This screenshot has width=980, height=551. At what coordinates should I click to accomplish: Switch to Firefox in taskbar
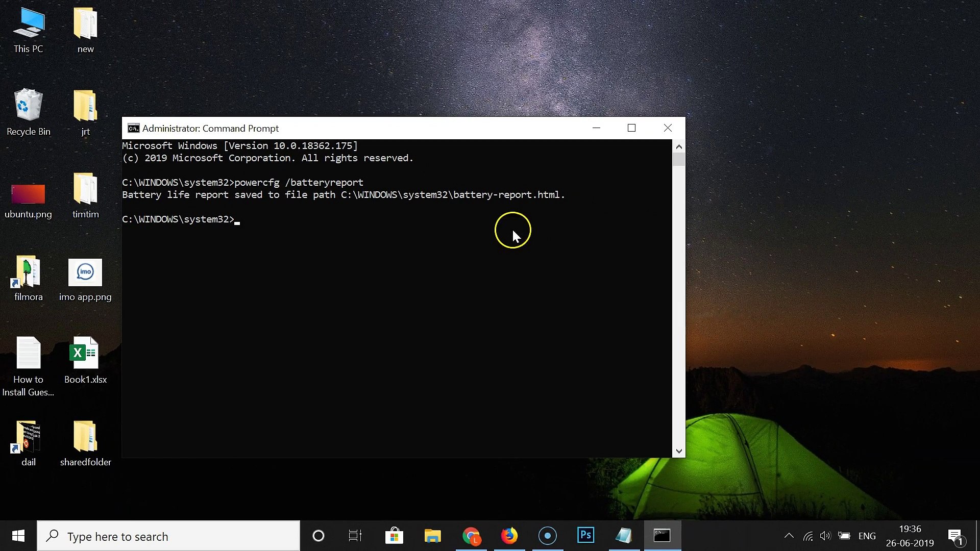click(509, 536)
